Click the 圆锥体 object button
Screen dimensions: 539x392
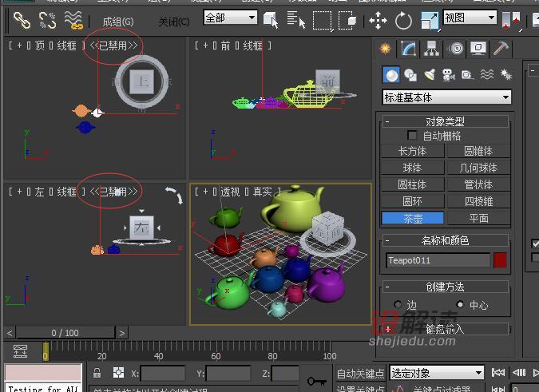[x=478, y=151]
